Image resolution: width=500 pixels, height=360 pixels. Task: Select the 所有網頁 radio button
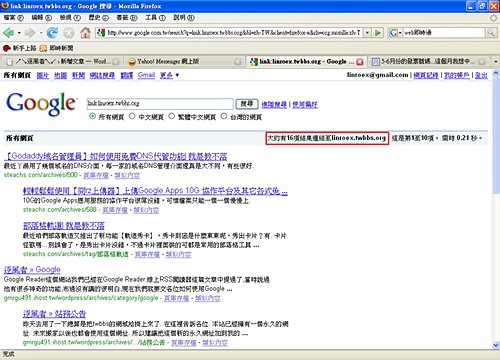click(x=93, y=116)
